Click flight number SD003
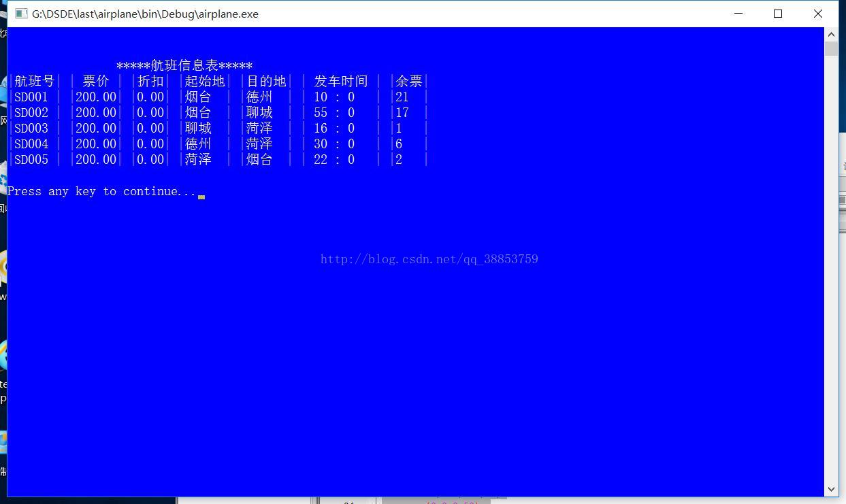Viewport: 846px width, 504px height. [31, 128]
